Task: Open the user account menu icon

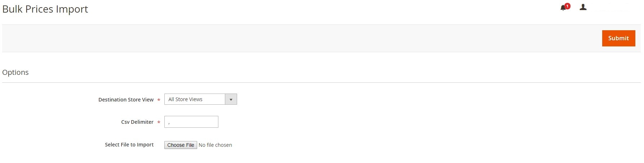Action: [583, 7]
